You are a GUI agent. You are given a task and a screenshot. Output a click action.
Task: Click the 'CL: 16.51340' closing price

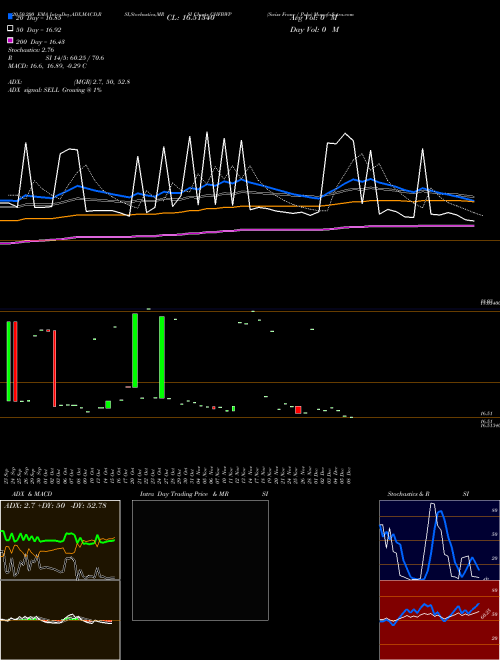pos(191,18)
